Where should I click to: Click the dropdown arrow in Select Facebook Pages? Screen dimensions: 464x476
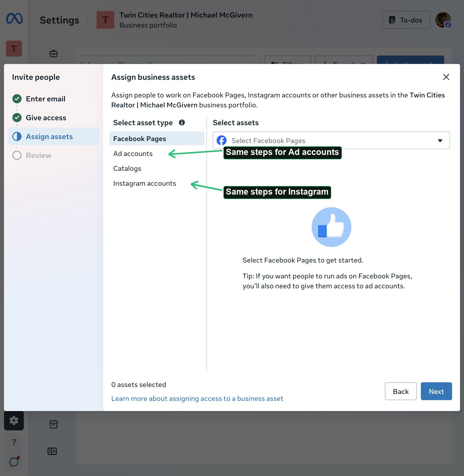click(440, 141)
